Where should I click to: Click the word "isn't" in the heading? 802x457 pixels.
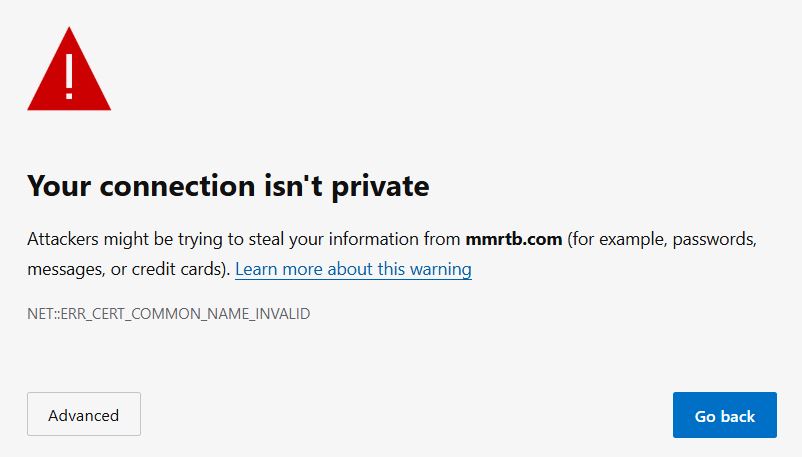pyautogui.click(x=294, y=185)
